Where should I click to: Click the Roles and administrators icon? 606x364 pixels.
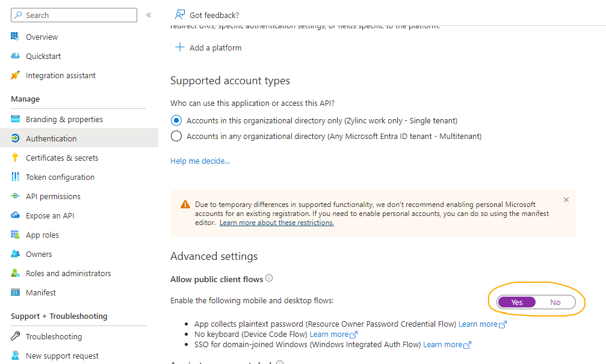(x=15, y=273)
